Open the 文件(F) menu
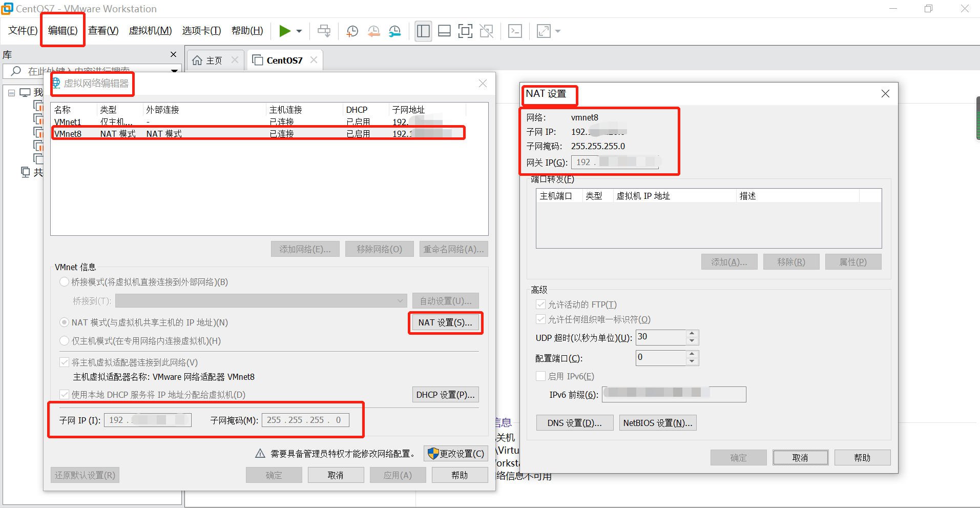This screenshot has height=508, width=980. click(x=23, y=31)
